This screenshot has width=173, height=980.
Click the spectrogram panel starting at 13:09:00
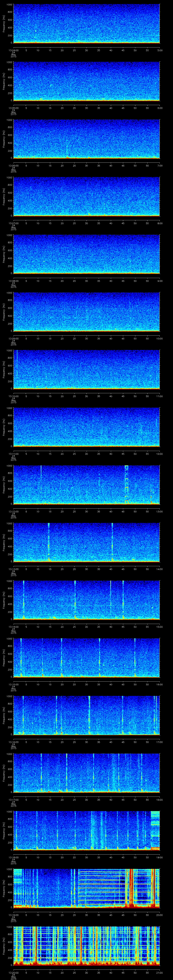tap(87, 312)
